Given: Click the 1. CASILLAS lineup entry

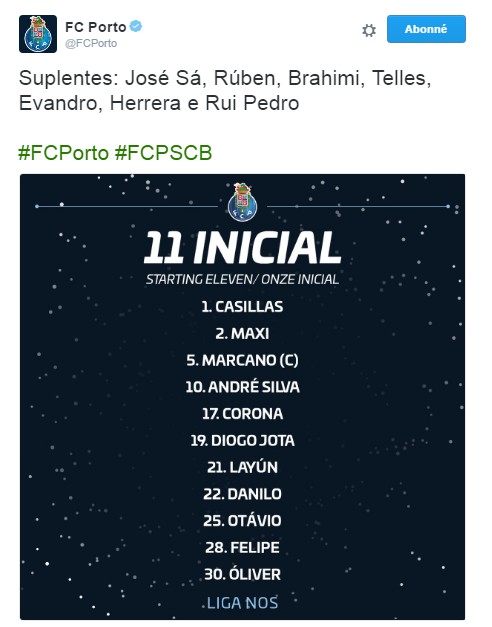Looking at the screenshot, I should click(x=242, y=307).
